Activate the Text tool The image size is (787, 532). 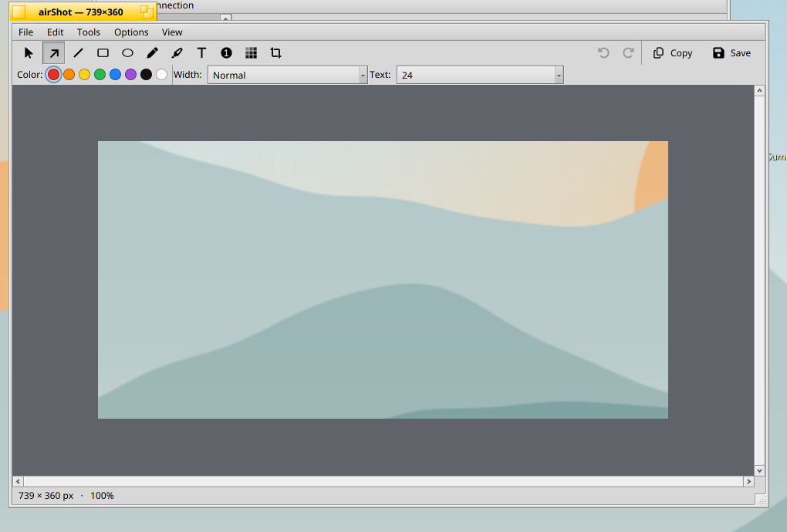point(201,53)
